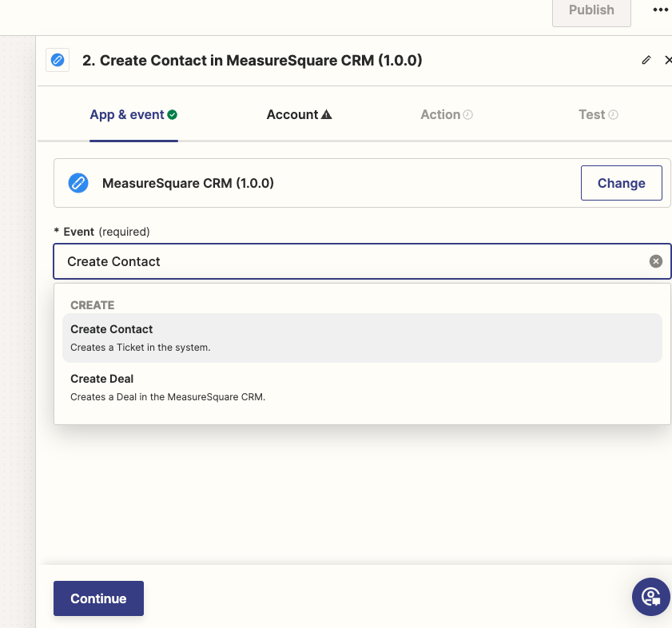Image resolution: width=672 pixels, height=628 pixels.
Task: Clear the Event field selection
Action: pyautogui.click(x=655, y=261)
